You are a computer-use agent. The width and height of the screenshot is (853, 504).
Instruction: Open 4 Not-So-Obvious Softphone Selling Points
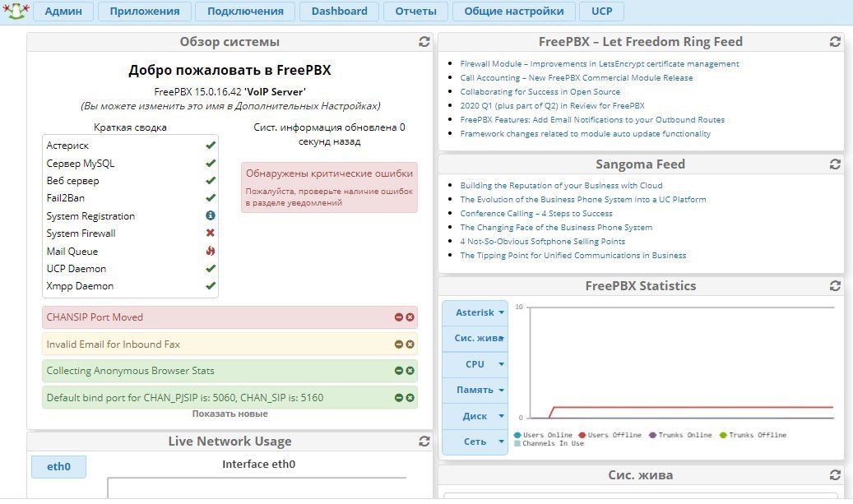point(543,242)
